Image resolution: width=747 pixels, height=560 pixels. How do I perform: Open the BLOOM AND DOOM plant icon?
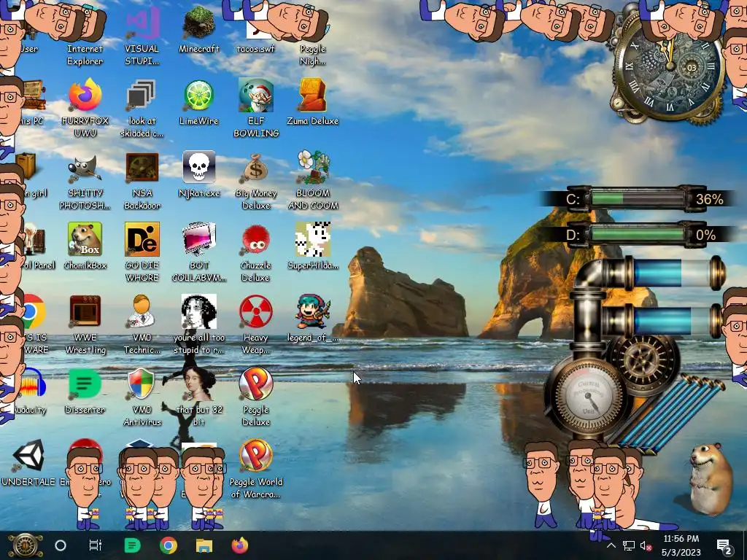coord(312,181)
